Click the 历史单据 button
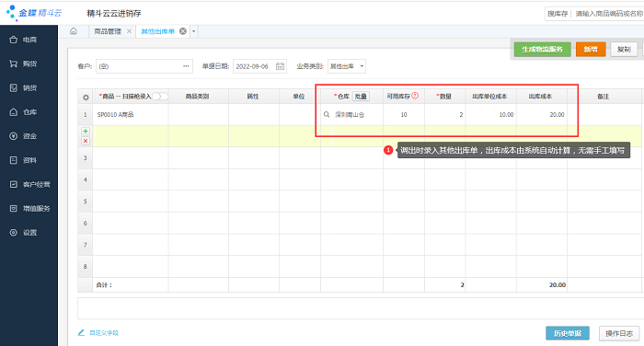This screenshot has height=346, width=644. [x=568, y=333]
